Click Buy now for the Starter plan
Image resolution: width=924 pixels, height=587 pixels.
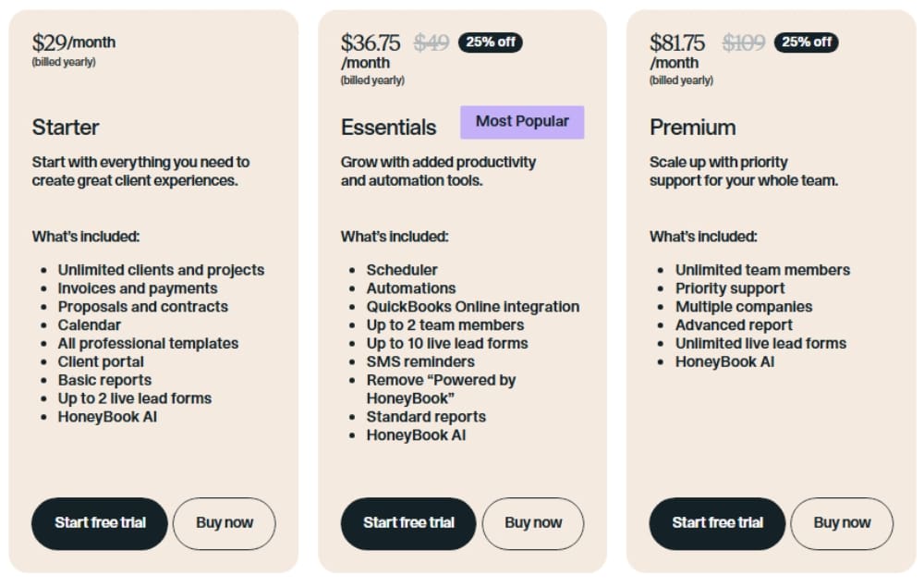click(x=225, y=523)
